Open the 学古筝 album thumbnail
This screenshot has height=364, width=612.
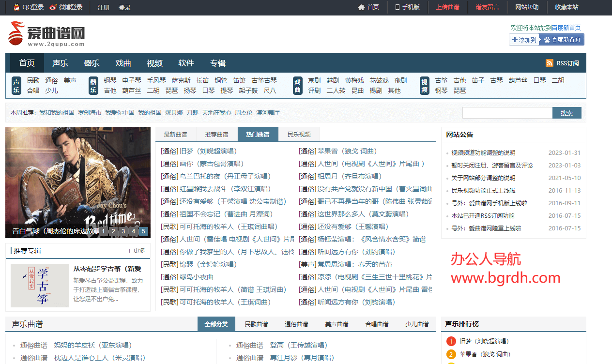coord(40,286)
